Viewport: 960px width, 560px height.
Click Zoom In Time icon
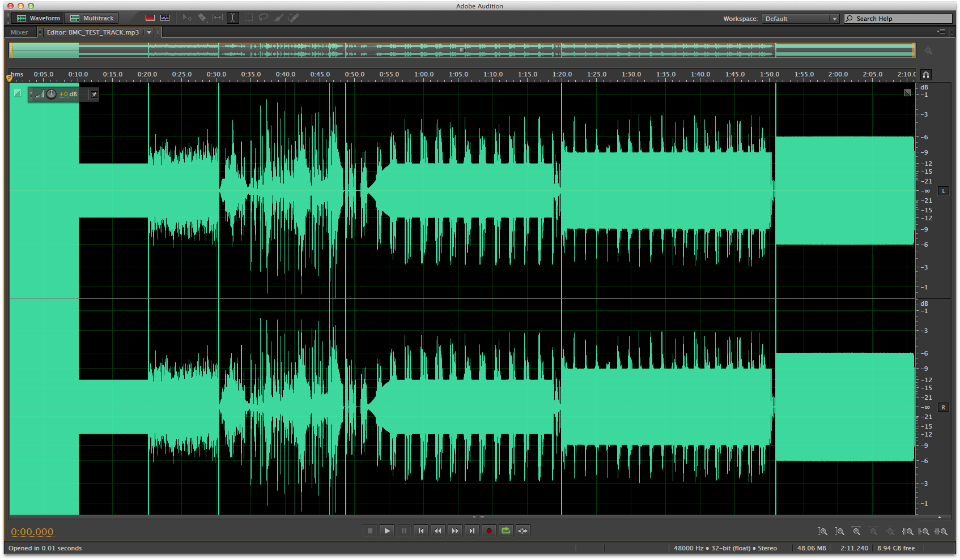856,532
